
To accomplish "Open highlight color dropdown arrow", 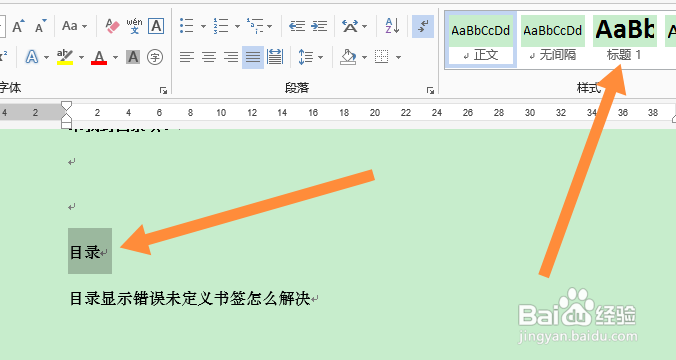I will pyautogui.click(x=81, y=57).
